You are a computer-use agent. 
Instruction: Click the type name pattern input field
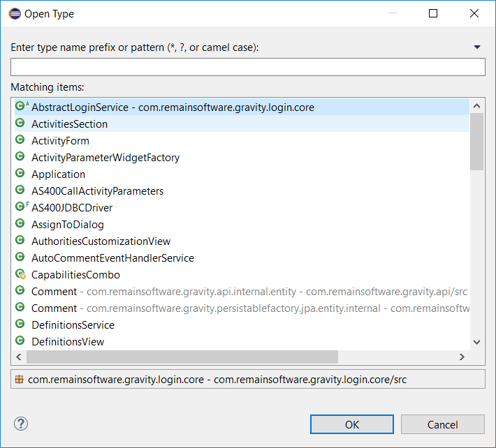tap(247, 67)
